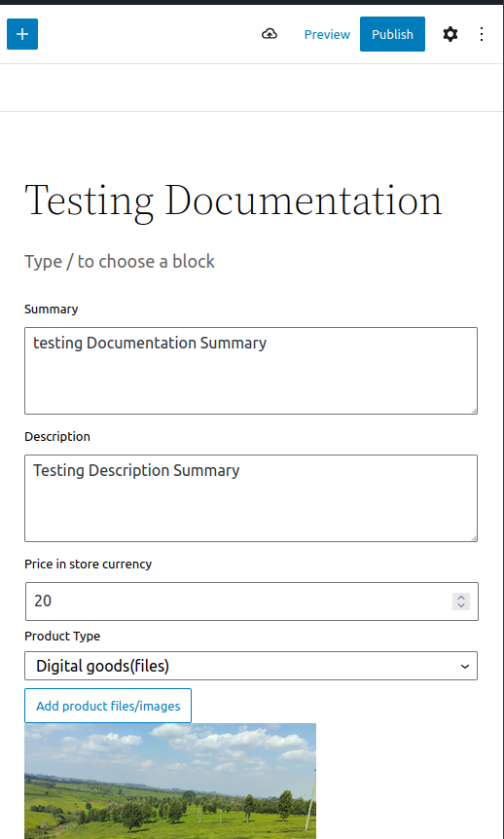The height and width of the screenshot is (839, 504).
Task: Click Preview in the top bar
Action: click(327, 34)
